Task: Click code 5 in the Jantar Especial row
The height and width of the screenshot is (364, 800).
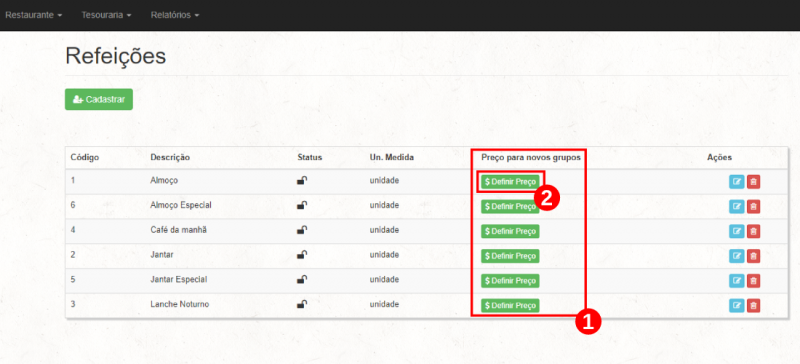Action: coord(73,279)
